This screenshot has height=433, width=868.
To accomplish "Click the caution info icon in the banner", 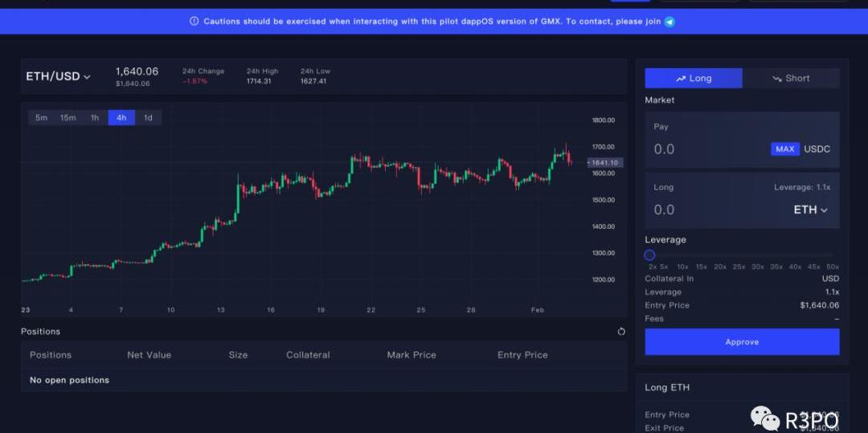I will pyautogui.click(x=194, y=22).
